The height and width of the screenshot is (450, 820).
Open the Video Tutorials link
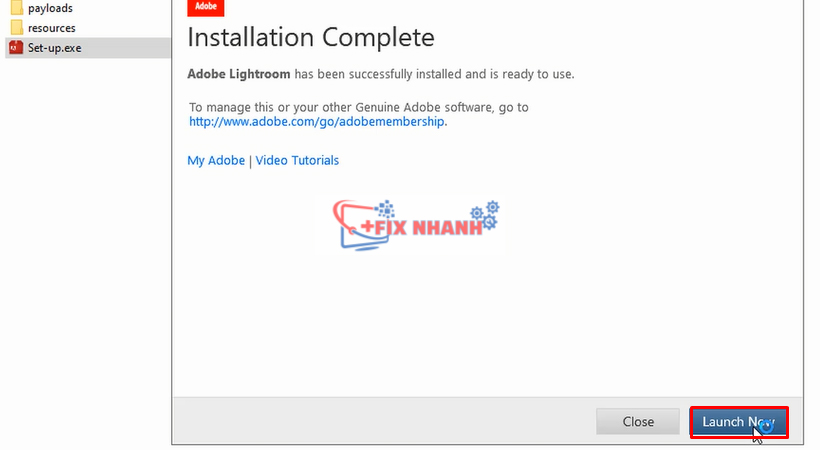coord(297,160)
